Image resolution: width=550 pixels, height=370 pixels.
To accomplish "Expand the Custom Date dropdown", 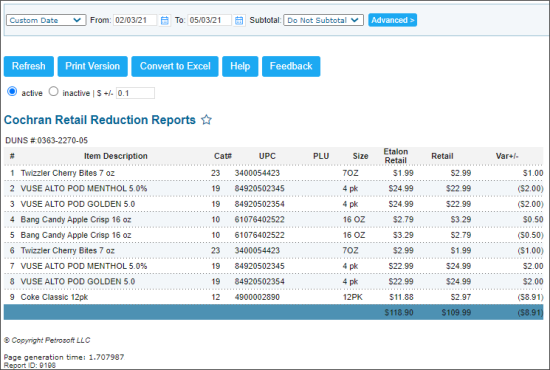I will [46, 20].
